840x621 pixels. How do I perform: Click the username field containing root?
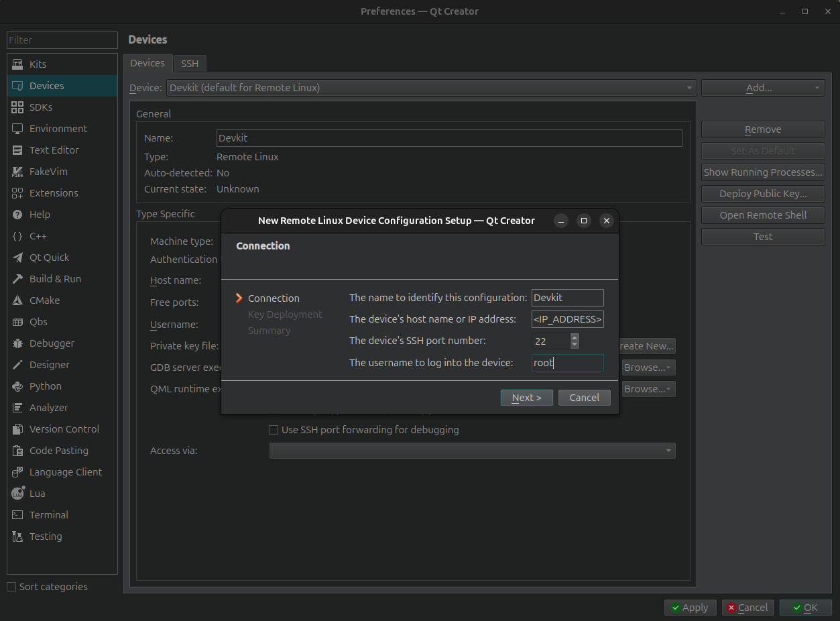(x=568, y=363)
